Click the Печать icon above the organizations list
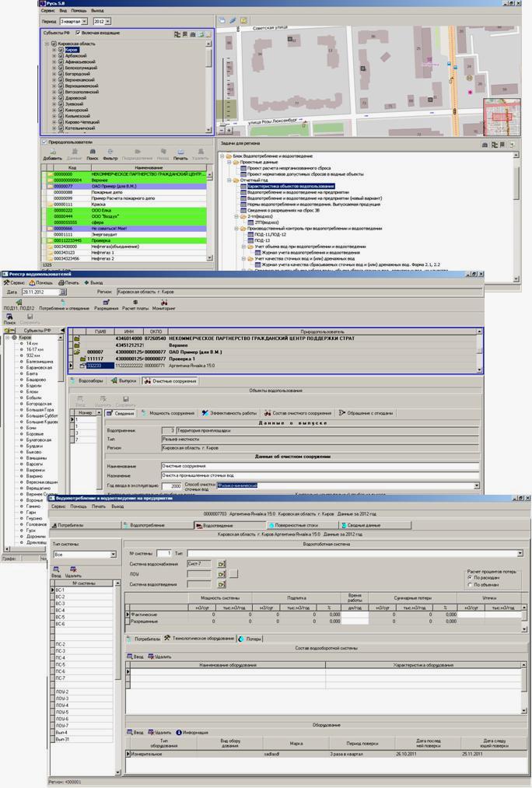The height and width of the screenshot is (788, 532). pyautogui.click(x=180, y=153)
